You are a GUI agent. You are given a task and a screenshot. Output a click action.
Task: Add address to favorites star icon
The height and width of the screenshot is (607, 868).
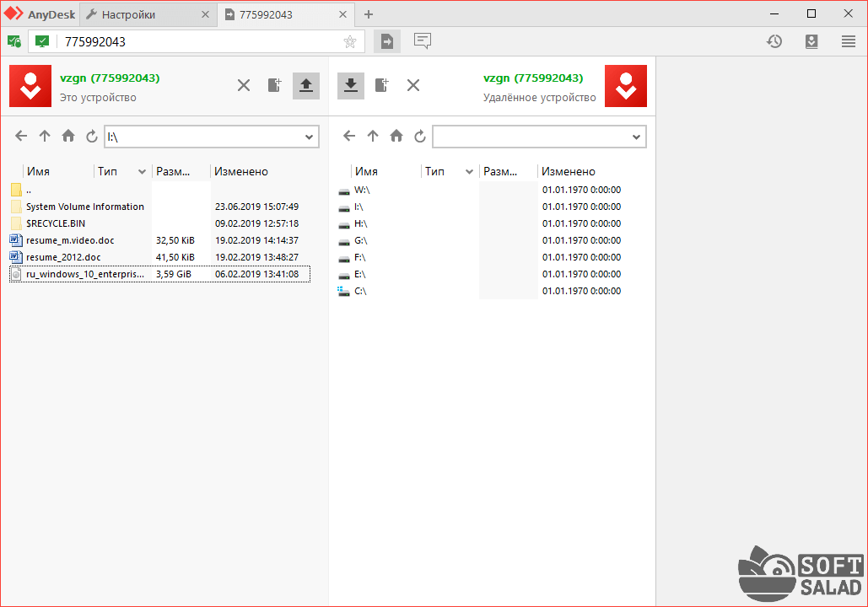[350, 41]
